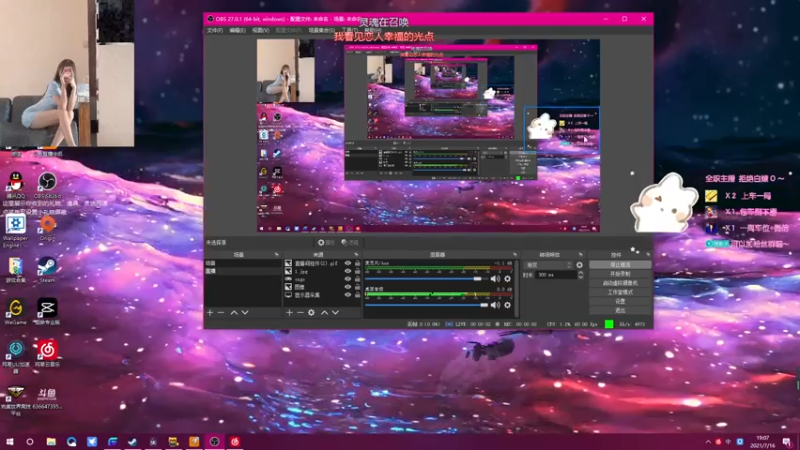Click the Studio Mode button
This screenshot has height=450, width=800.
pos(620,292)
